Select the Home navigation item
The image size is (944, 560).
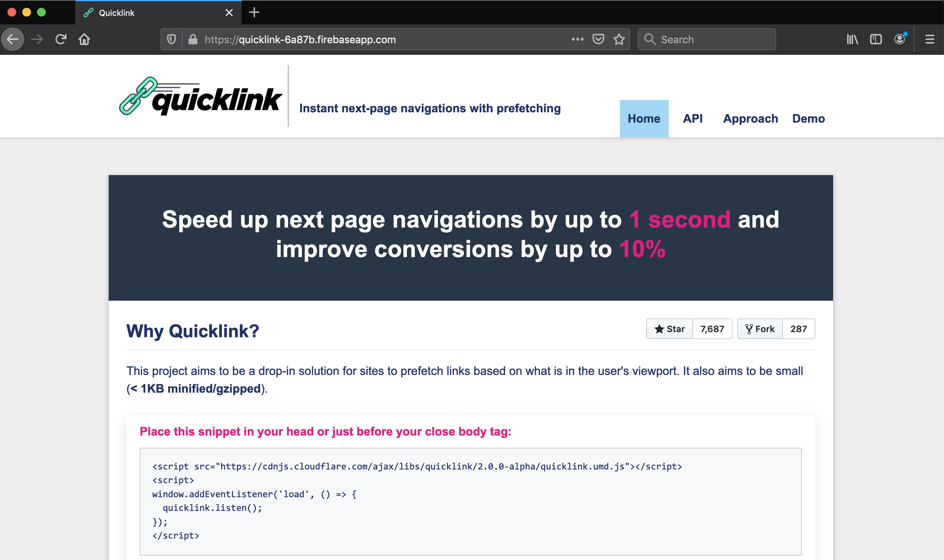click(644, 118)
